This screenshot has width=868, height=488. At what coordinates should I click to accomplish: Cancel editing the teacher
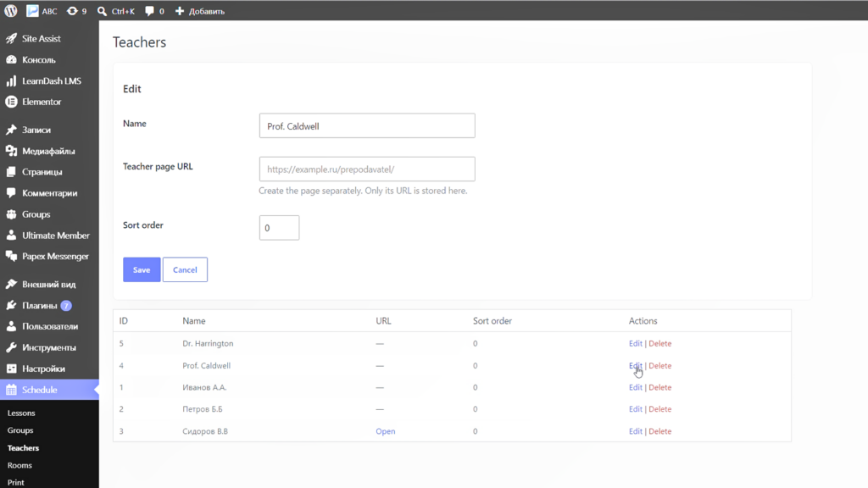point(185,269)
